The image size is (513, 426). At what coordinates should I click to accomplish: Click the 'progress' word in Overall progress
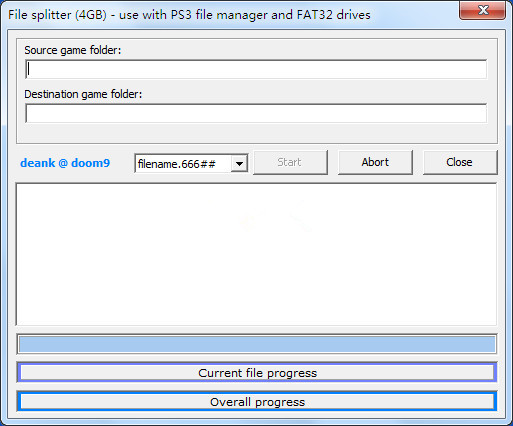tap(280, 402)
